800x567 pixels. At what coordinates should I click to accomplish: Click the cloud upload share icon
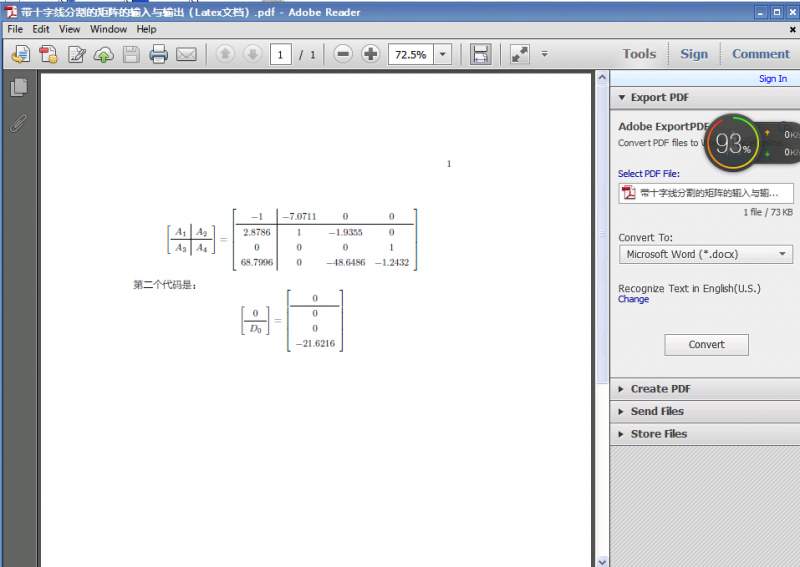(104, 54)
